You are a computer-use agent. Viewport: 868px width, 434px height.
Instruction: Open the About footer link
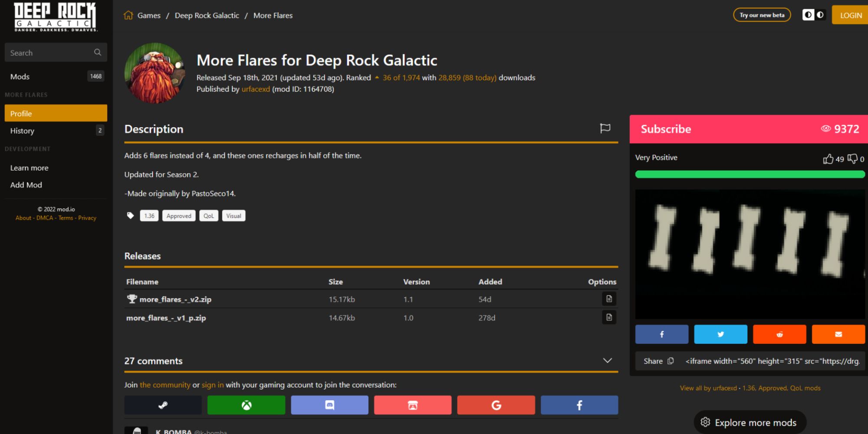(x=23, y=218)
